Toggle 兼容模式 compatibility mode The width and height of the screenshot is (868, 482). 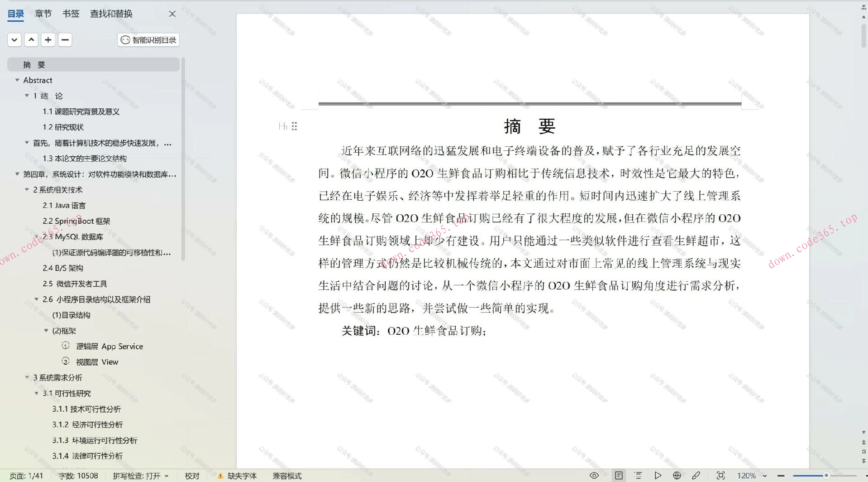(x=286, y=475)
